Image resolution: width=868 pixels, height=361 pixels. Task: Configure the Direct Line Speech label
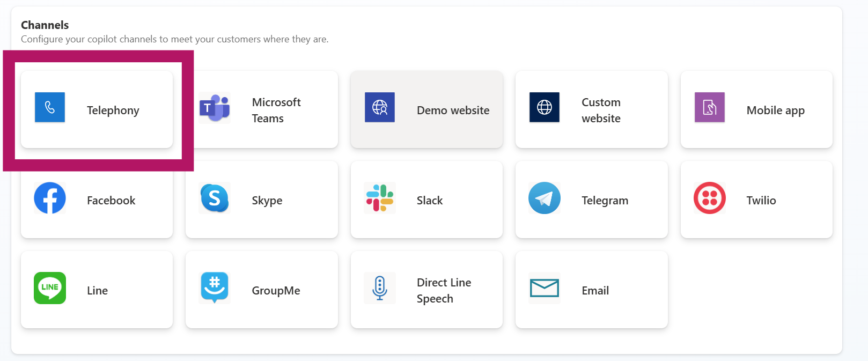click(444, 290)
